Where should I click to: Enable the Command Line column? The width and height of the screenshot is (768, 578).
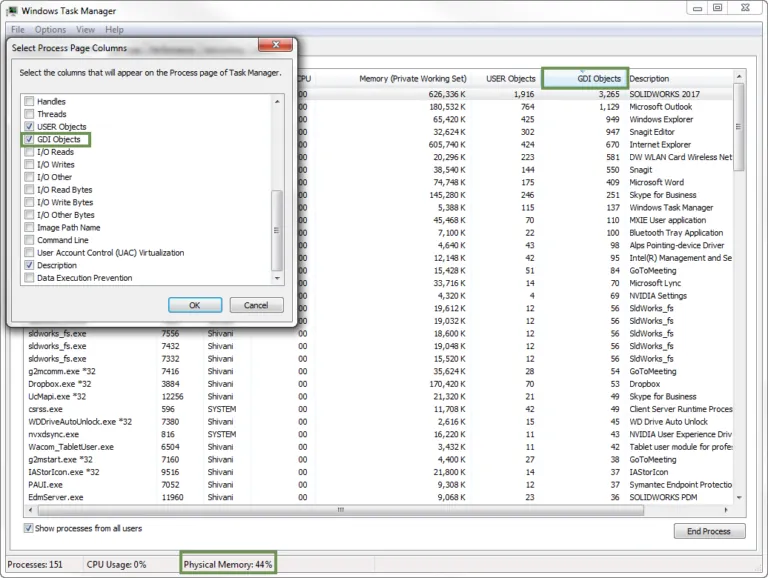coord(29,240)
